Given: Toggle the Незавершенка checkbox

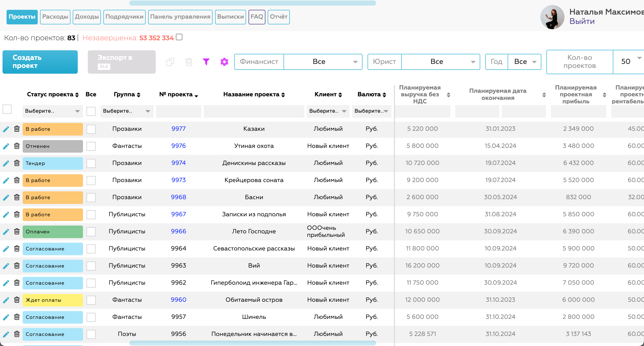Looking at the screenshot, I should point(179,37).
